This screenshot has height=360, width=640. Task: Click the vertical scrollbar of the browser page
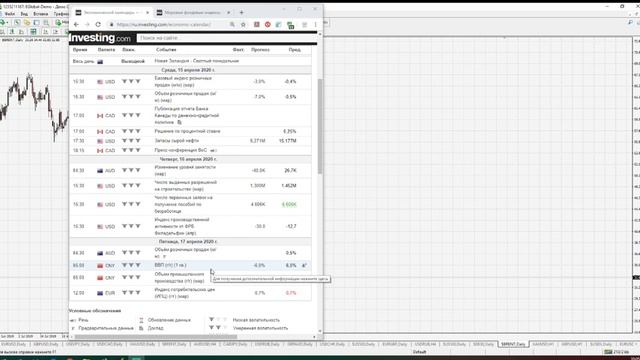[x=320, y=127]
